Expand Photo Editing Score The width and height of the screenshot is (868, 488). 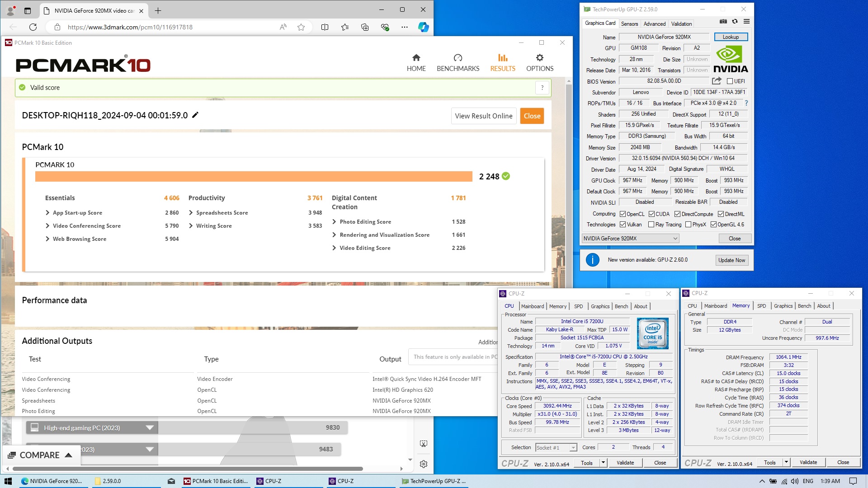(334, 222)
